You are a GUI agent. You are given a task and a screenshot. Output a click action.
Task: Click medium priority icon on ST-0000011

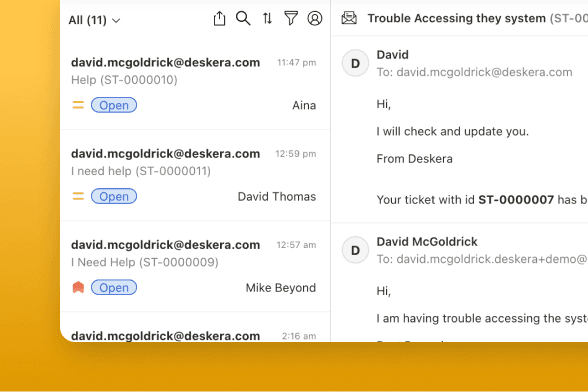(78, 196)
